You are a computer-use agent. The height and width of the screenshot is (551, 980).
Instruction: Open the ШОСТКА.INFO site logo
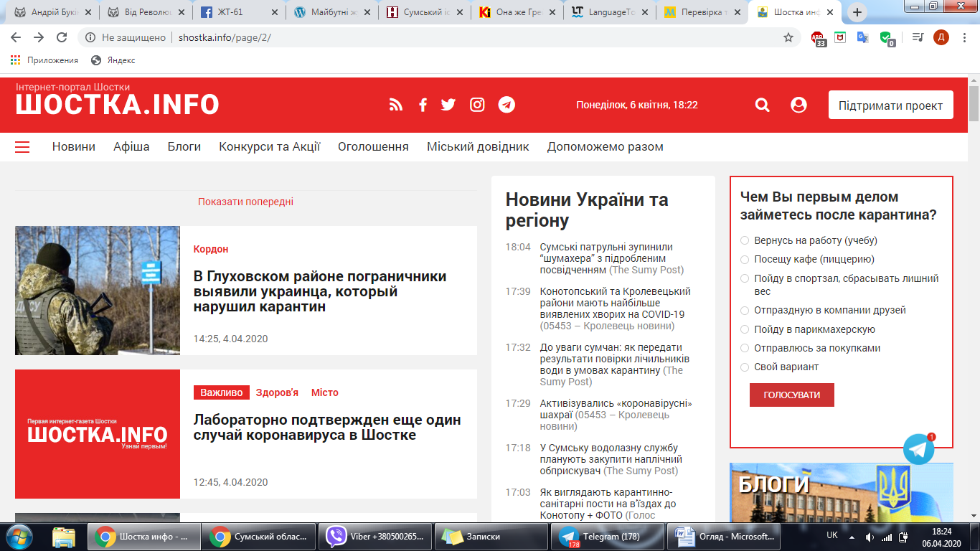point(118,105)
